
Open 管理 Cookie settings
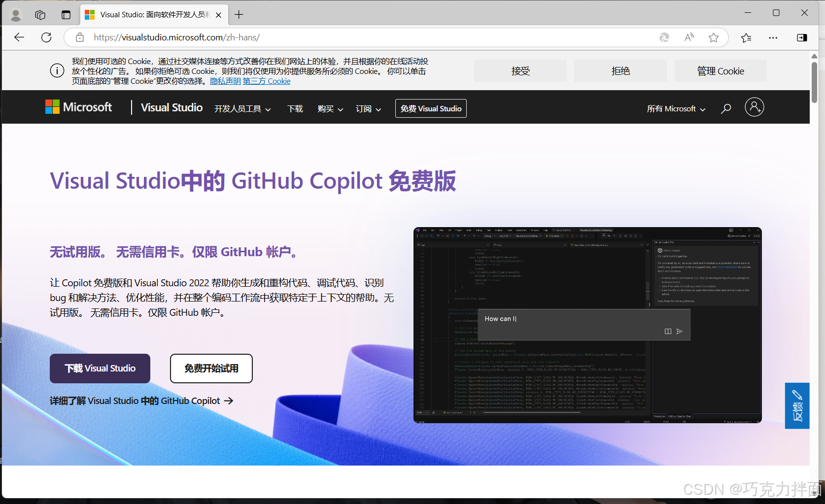721,71
